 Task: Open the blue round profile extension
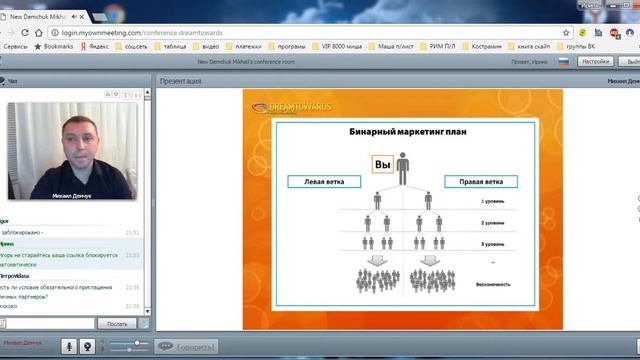[630, 33]
